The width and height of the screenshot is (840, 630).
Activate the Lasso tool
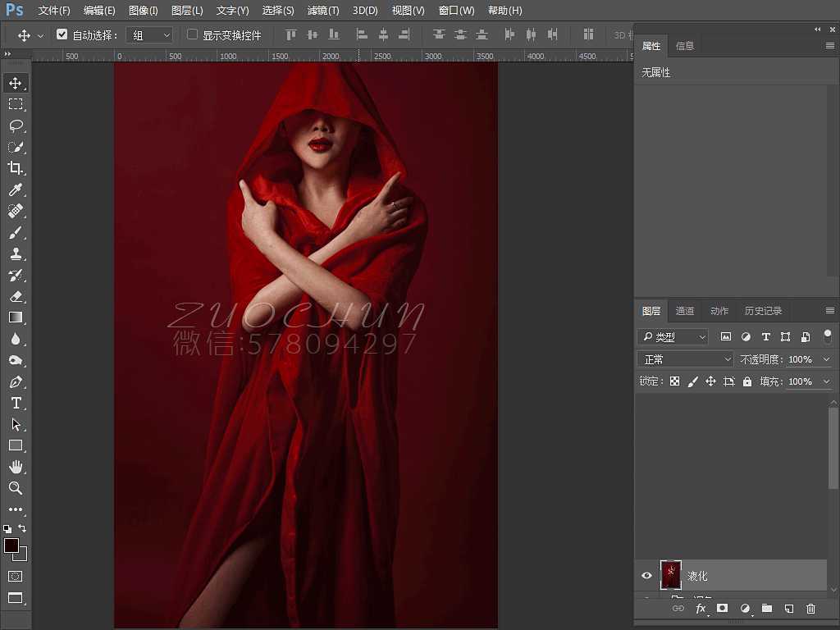click(x=16, y=126)
